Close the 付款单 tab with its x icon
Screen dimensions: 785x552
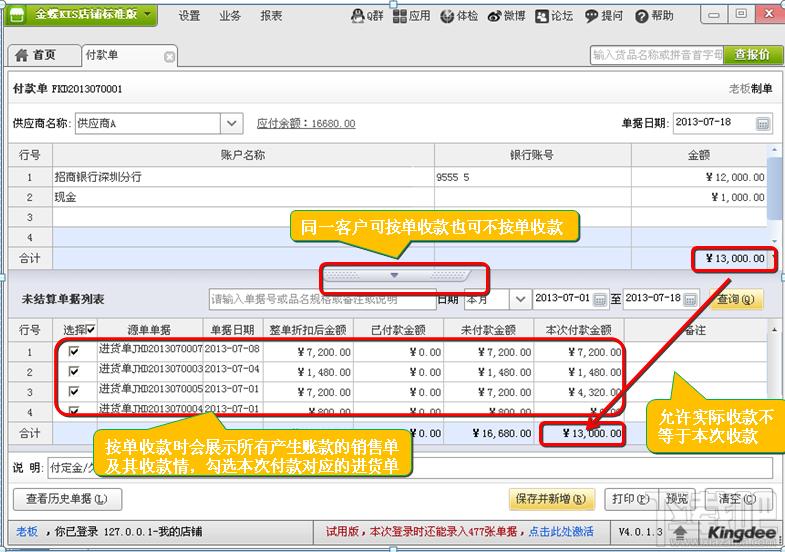click(x=170, y=57)
